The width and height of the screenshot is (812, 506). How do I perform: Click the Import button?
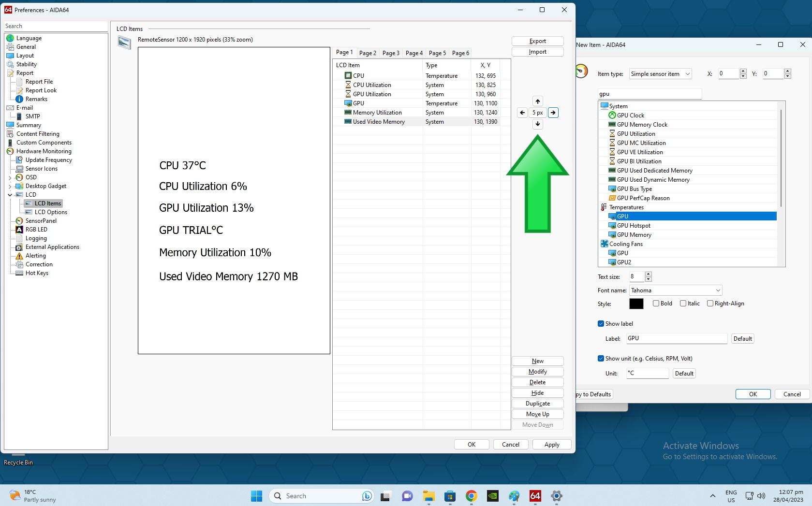point(538,52)
